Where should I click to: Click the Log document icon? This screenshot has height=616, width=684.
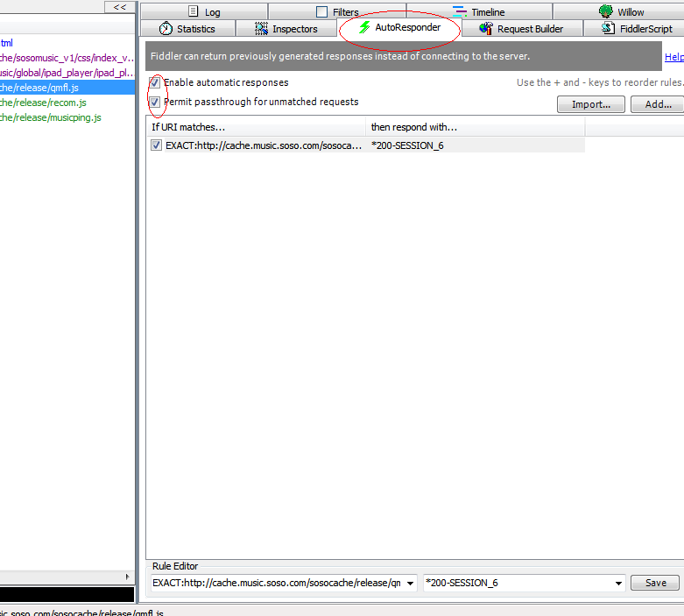[194, 11]
